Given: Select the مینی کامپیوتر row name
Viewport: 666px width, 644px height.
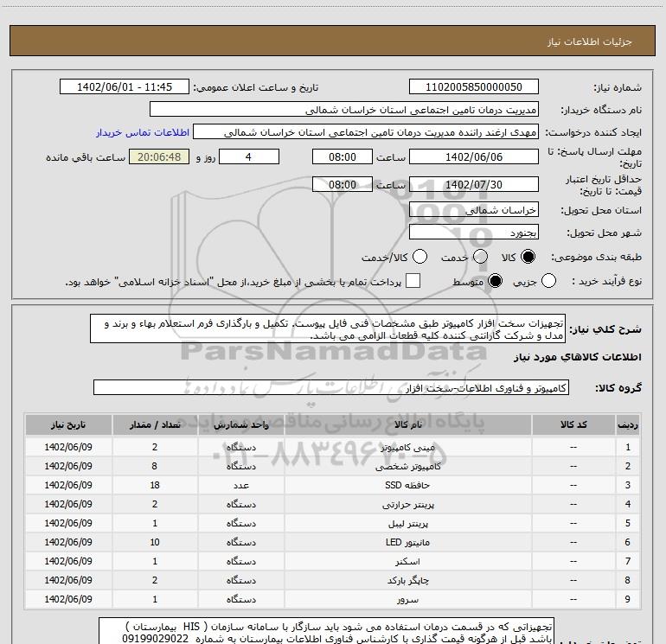Looking at the screenshot, I should click(x=407, y=447).
